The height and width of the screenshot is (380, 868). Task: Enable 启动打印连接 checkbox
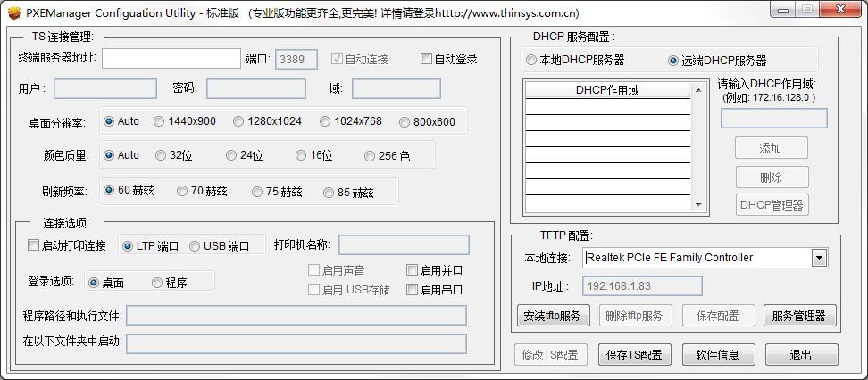33,245
